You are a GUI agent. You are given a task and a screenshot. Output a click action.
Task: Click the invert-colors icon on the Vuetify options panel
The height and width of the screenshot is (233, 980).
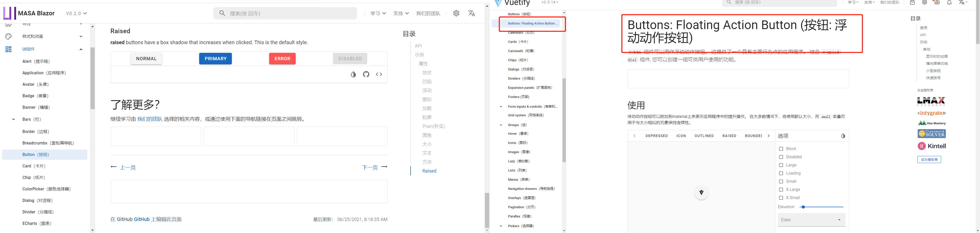pyautogui.click(x=843, y=136)
